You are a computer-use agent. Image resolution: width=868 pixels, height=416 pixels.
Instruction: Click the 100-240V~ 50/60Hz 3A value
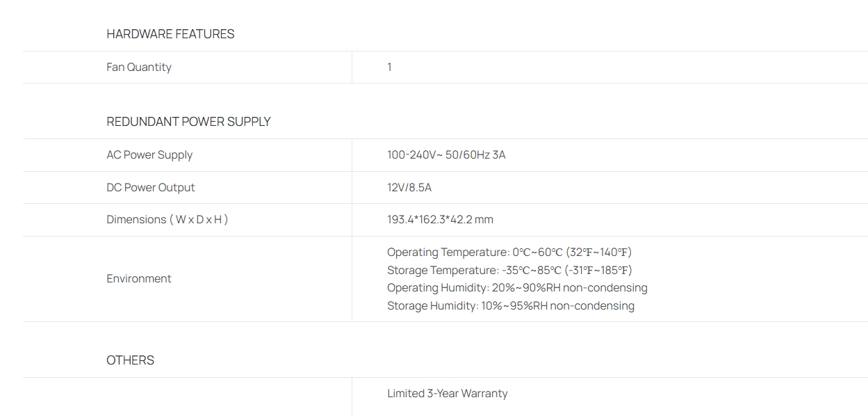pyautogui.click(x=446, y=155)
